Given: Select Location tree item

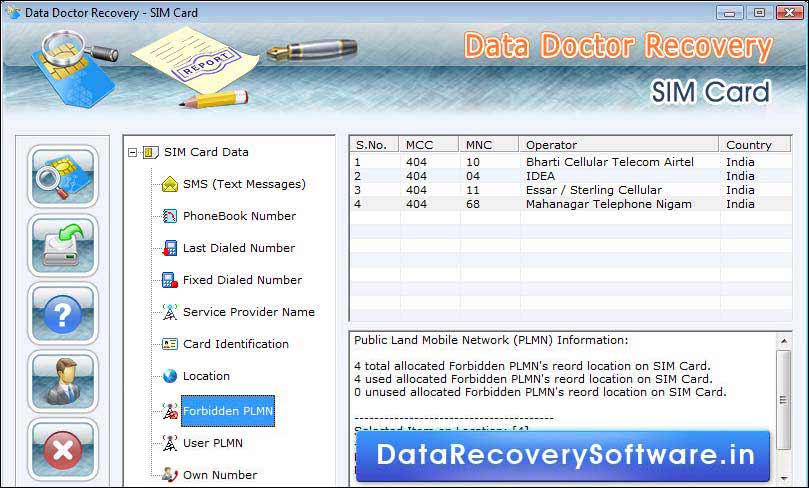Looking at the screenshot, I should pyautogui.click(x=206, y=376).
